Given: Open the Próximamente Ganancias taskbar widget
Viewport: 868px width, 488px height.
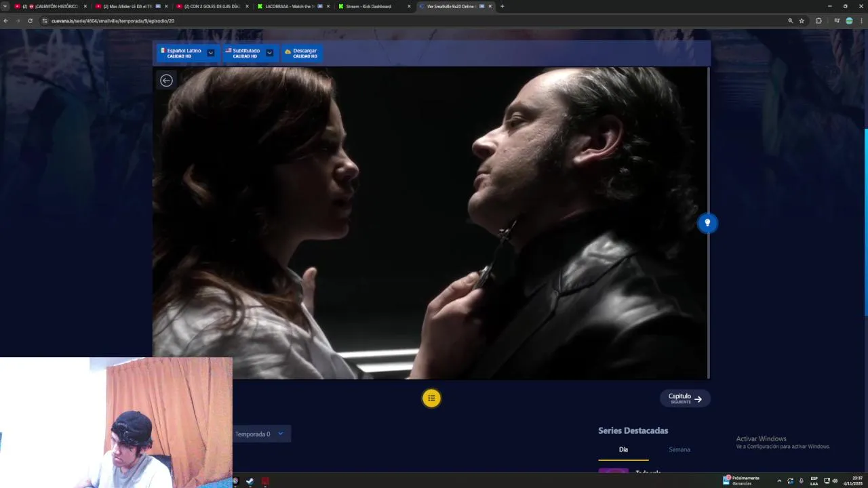Looking at the screenshot, I should [742, 481].
